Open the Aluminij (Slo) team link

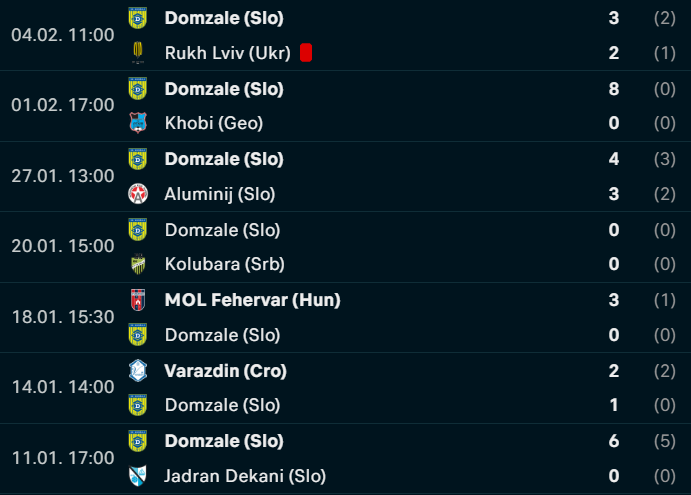220,194
